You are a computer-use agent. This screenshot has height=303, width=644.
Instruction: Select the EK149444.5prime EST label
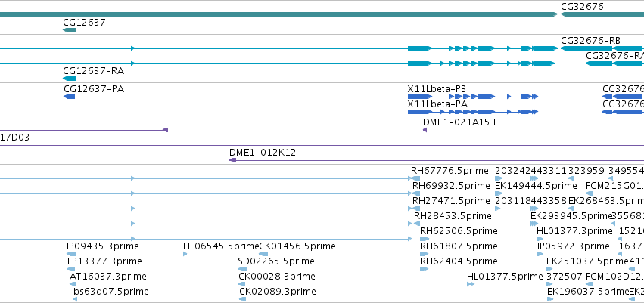[536, 186]
